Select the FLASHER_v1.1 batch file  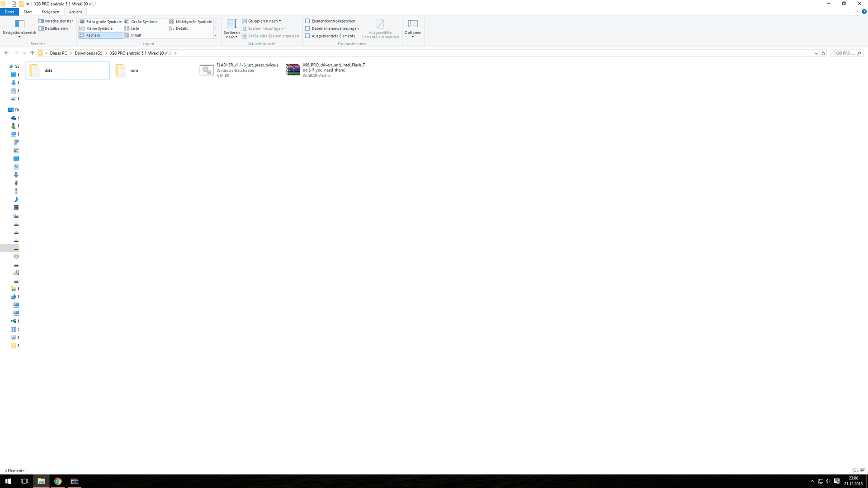point(240,70)
